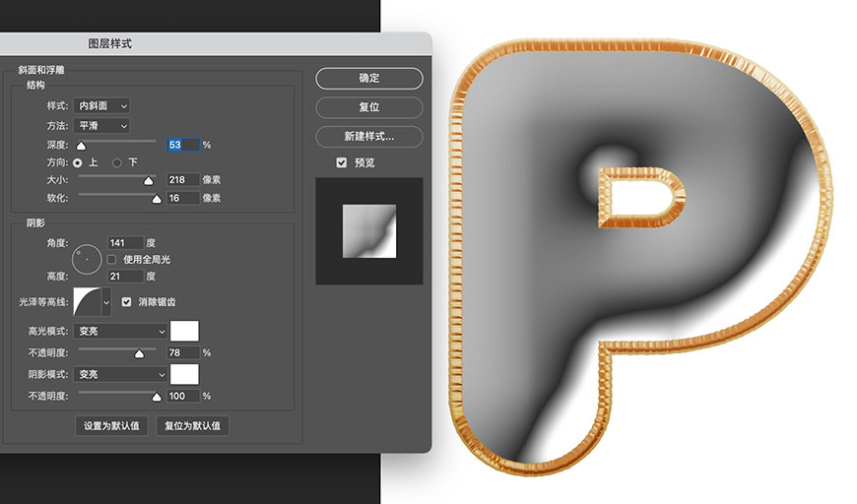The height and width of the screenshot is (504, 857).
Task: Open the 阴影模式 white color swatch
Action: (x=185, y=375)
